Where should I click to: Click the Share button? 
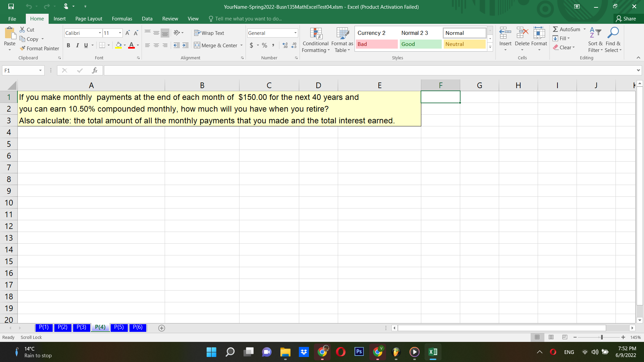[x=626, y=19]
